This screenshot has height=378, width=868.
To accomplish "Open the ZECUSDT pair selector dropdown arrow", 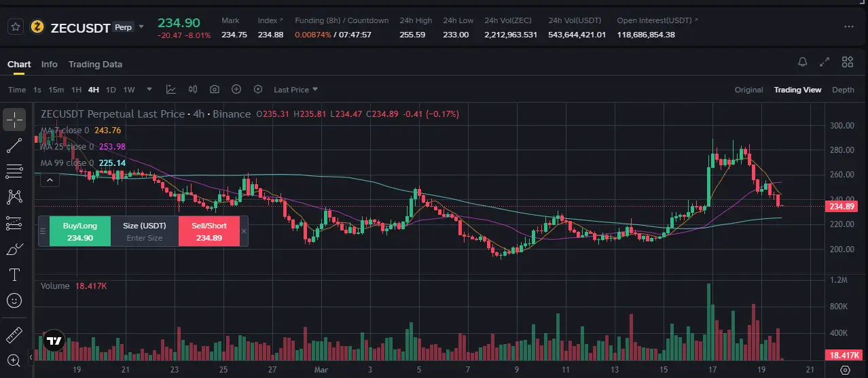I will [x=141, y=27].
